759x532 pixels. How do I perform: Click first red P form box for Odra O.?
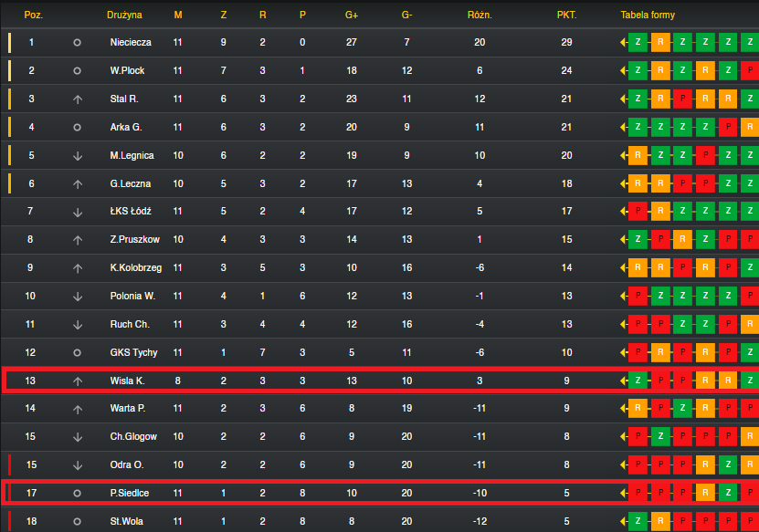638,464
